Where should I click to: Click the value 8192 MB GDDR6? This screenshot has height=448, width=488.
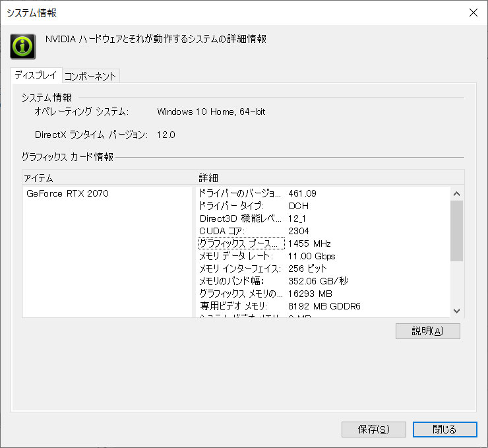pyautogui.click(x=324, y=306)
